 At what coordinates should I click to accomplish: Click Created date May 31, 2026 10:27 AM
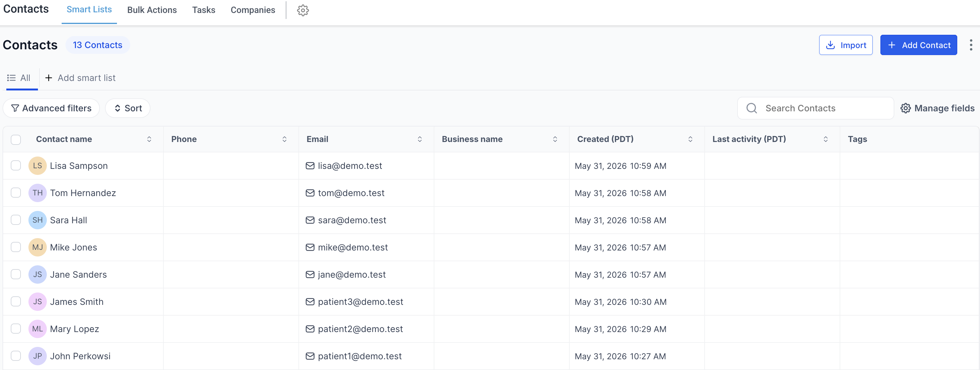[620, 356]
